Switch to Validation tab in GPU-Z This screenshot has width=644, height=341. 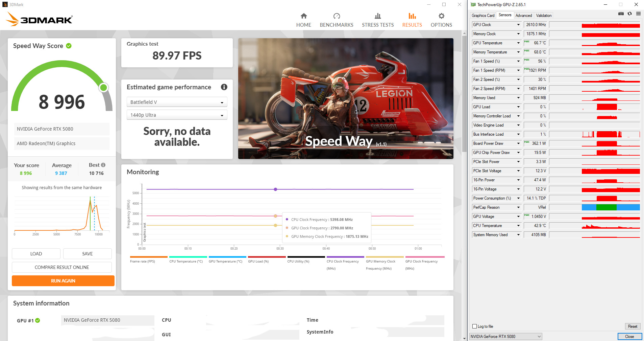[x=544, y=16]
